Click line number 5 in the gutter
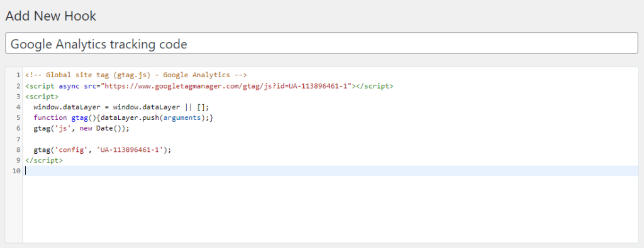Viewport: 644px width, 248px height. click(x=18, y=117)
